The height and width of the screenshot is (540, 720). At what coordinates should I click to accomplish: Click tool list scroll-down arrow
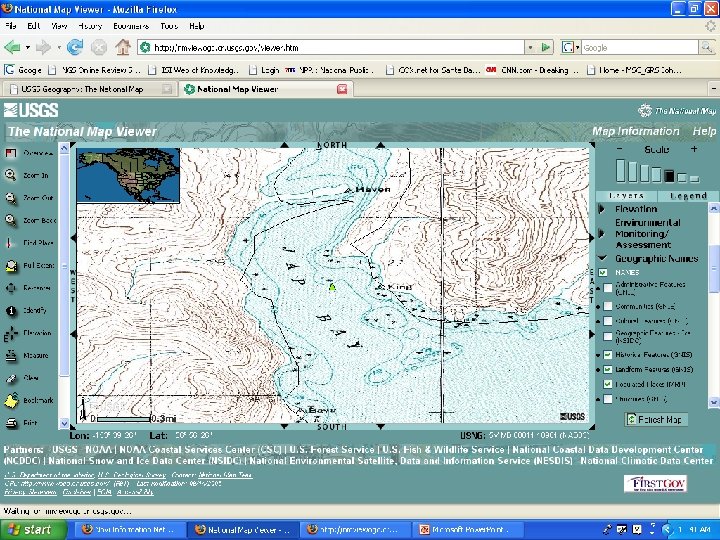click(64, 423)
